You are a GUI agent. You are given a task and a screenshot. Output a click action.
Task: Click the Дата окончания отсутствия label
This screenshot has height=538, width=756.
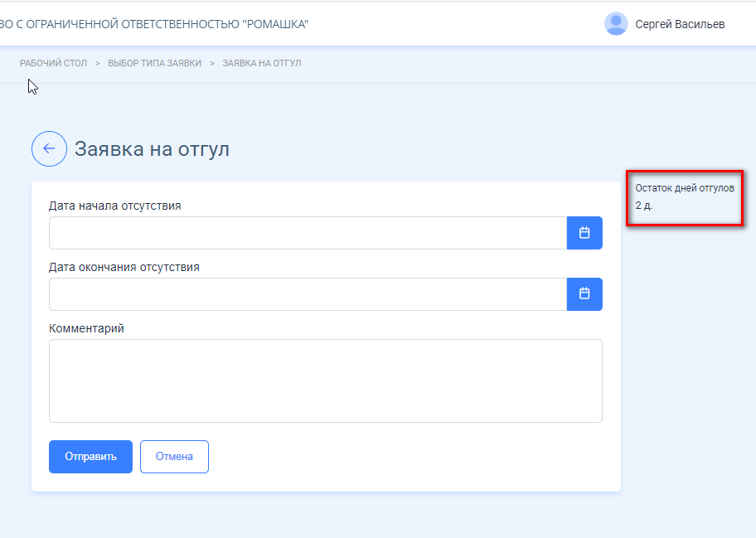click(124, 267)
